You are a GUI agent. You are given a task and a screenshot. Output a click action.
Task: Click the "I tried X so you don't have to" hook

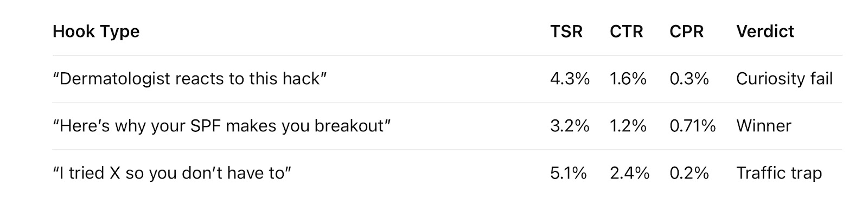coord(172,173)
